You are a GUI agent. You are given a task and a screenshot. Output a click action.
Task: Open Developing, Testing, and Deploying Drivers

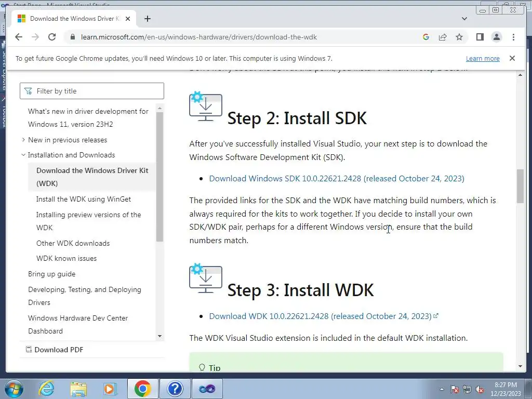point(85,296)
